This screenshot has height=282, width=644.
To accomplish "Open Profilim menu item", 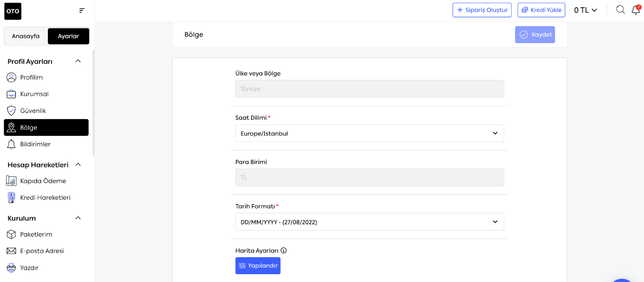I will coord(46,77).
